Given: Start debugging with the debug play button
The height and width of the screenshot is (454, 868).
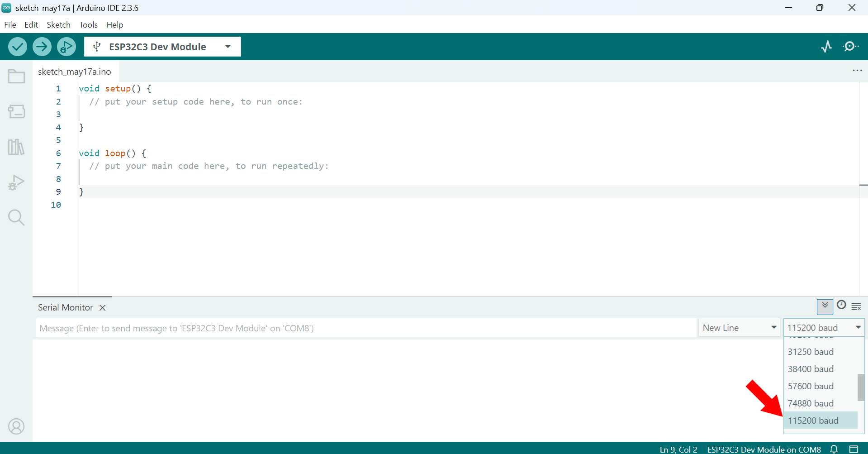Looking at the screenshot, I should (x=66, y=47).
